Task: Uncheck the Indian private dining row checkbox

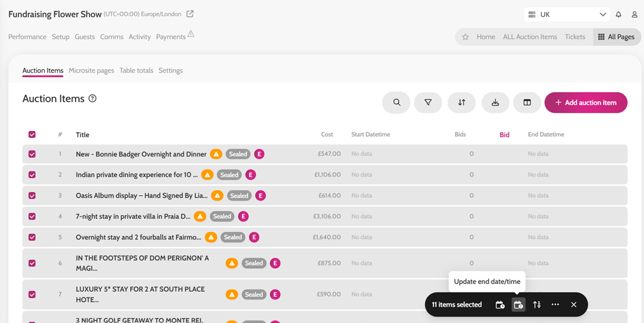Action: coord(32,175)
